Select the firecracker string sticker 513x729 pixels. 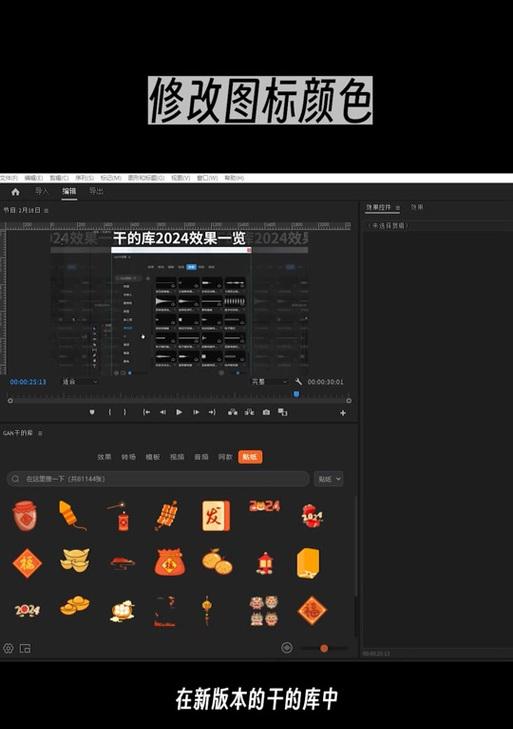click(167, 516)
